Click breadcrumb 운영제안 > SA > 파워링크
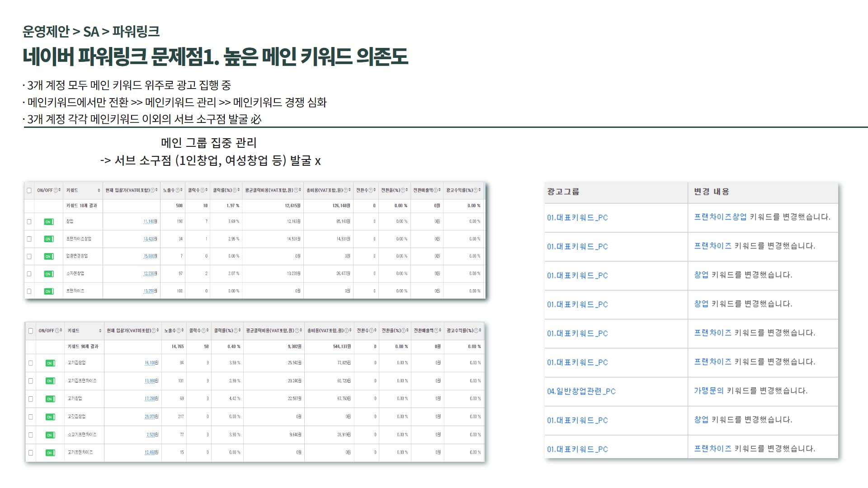 (x=91, y=31)
